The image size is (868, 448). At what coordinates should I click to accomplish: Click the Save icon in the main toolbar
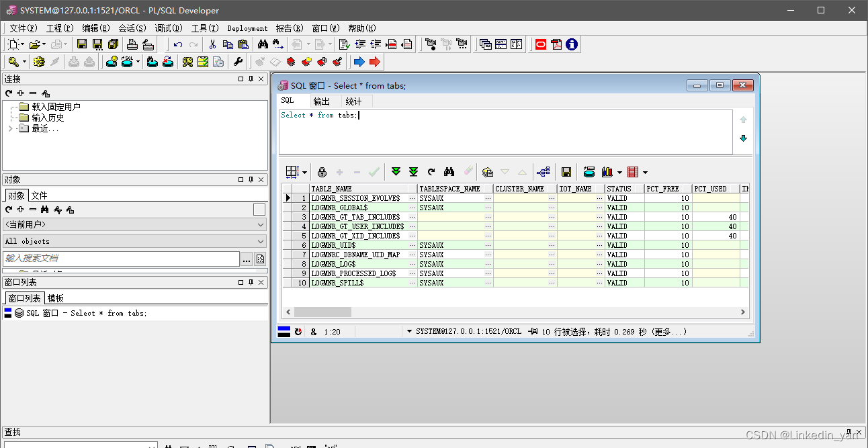[x=82, y=44]
